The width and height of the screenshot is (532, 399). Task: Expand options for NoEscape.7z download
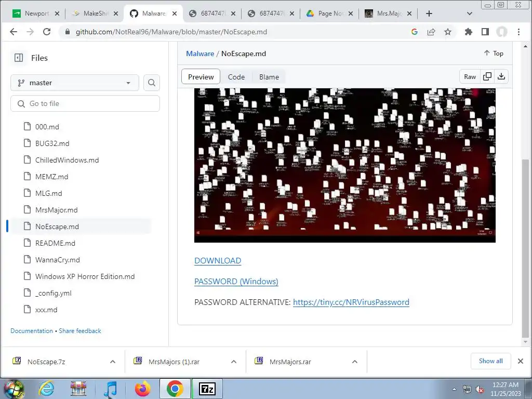click(x=113, y=362)
